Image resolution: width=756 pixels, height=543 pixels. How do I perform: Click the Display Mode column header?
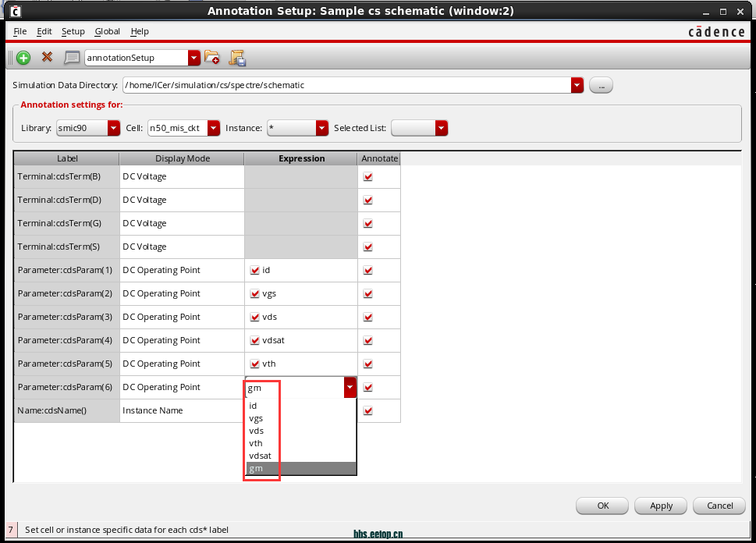pos(183,158)
